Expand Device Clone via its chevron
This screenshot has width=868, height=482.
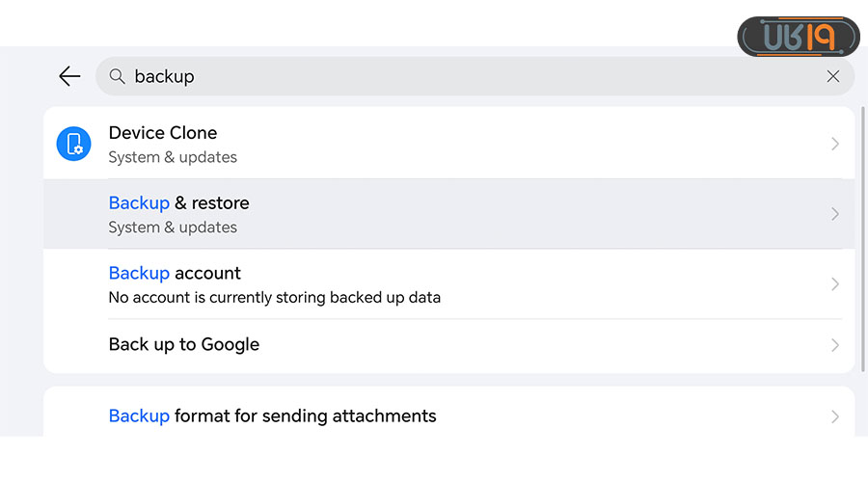coord(835,144)
